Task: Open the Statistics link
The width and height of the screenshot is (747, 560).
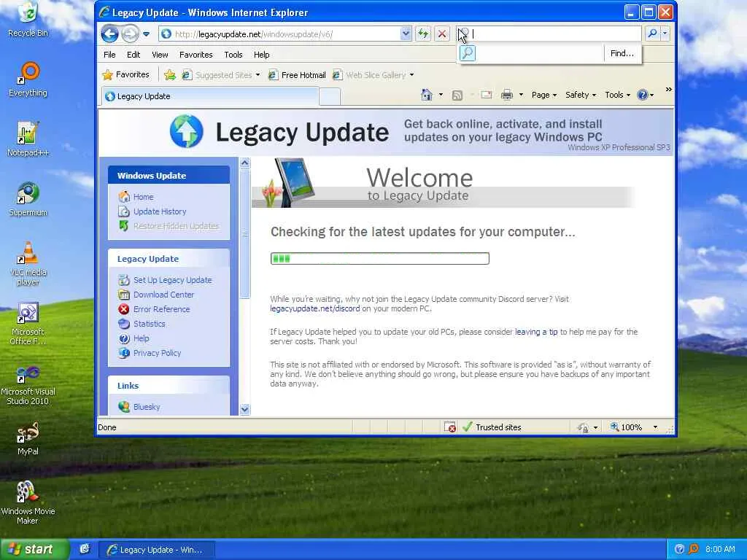Action: pos(149,324)
